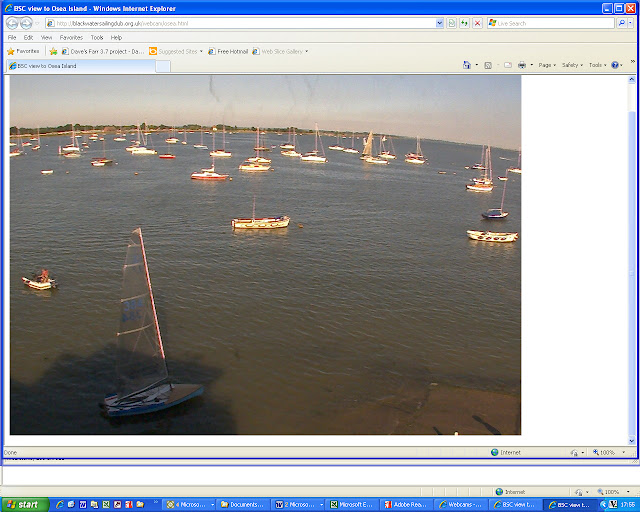
Task: Open the 2 Microsoft Word taskbar group
Action: (298, 505)
